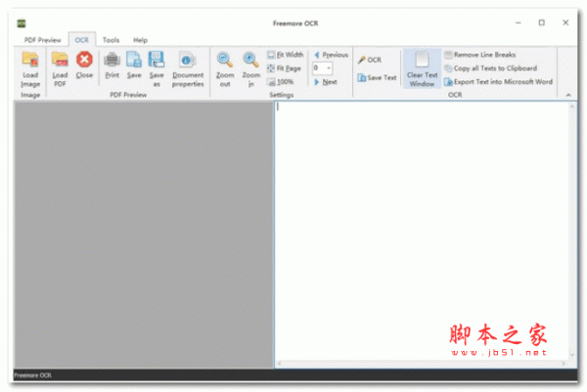Click Remove Line Breaks
Screen dimensions: 587x392
click(x=480, y=55)
